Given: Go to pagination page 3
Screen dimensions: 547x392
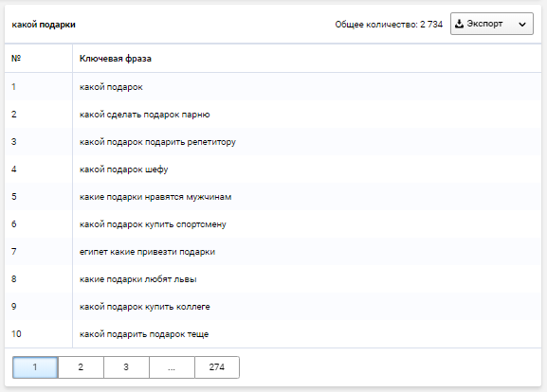Looking at the screenshot, I should click(126, 367).
